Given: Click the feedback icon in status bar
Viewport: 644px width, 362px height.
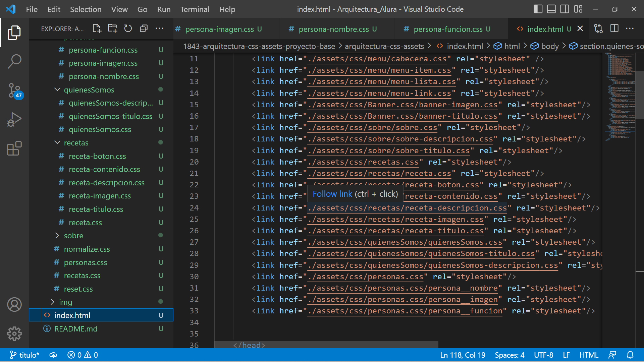Looking at the screenshot, I should point(612,355).
